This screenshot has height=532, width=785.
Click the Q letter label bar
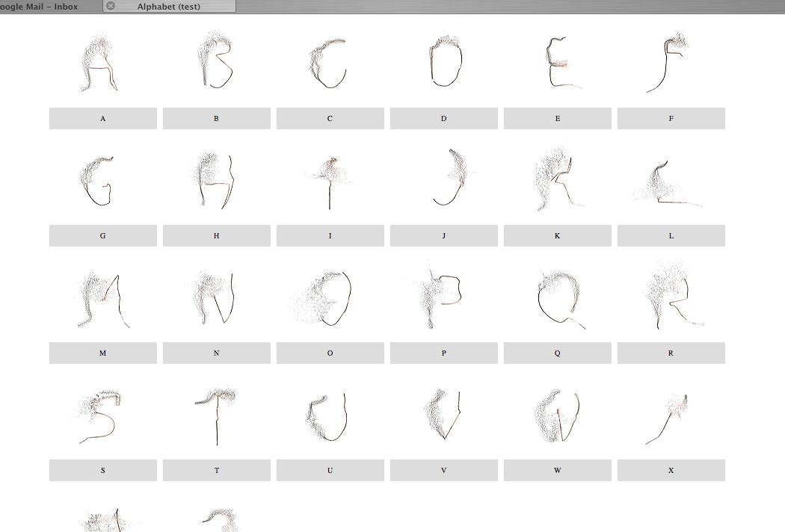click(558, 353)
